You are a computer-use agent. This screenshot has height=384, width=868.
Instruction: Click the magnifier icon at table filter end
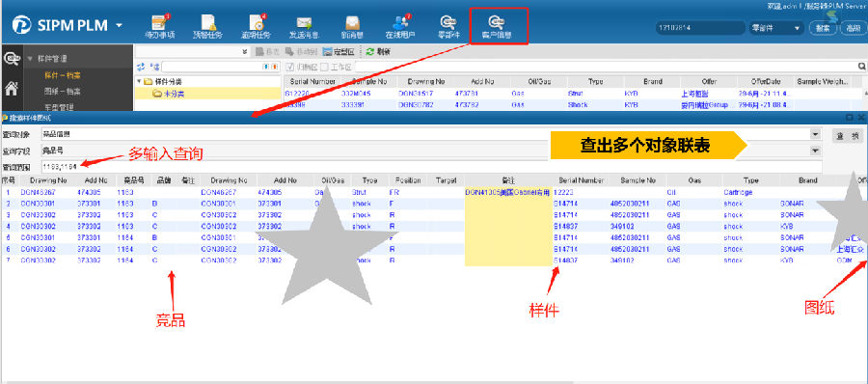861,67
